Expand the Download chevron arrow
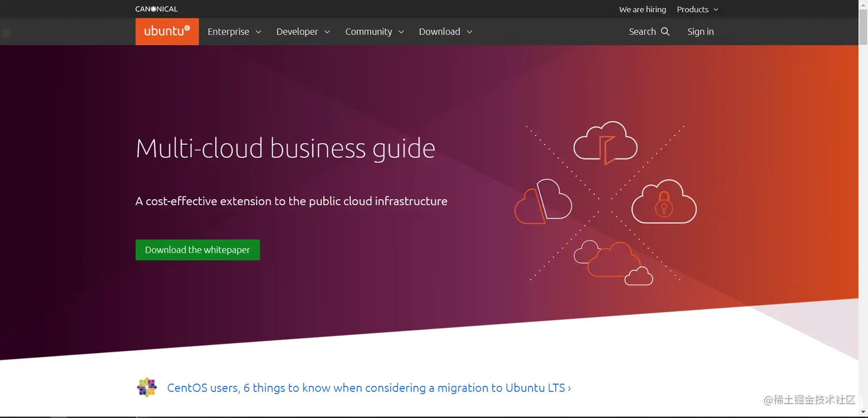The width and height of the screenshot is (868, 418). tap(470, 32)
